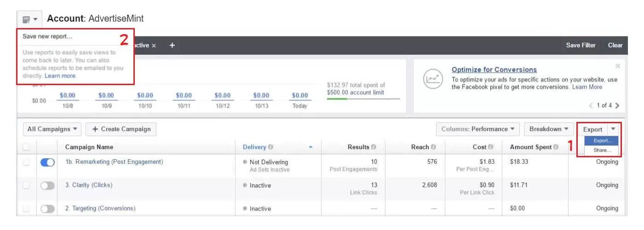Go to next tip with right chevron

tap(617, 105)
